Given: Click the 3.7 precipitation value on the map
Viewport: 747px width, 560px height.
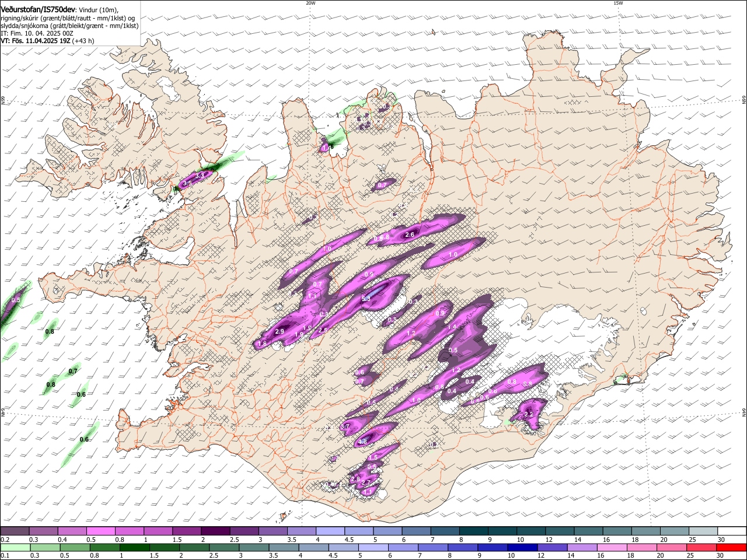Looking at the screenshot, I should [x=344, y=426].
